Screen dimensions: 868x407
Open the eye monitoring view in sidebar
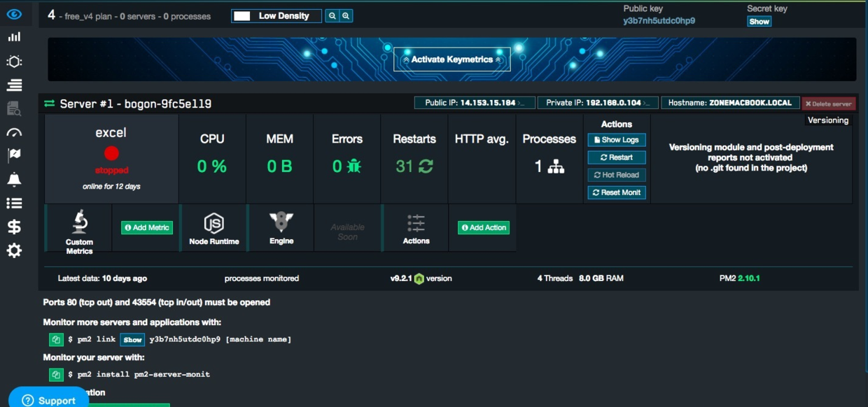coord(14,14)
